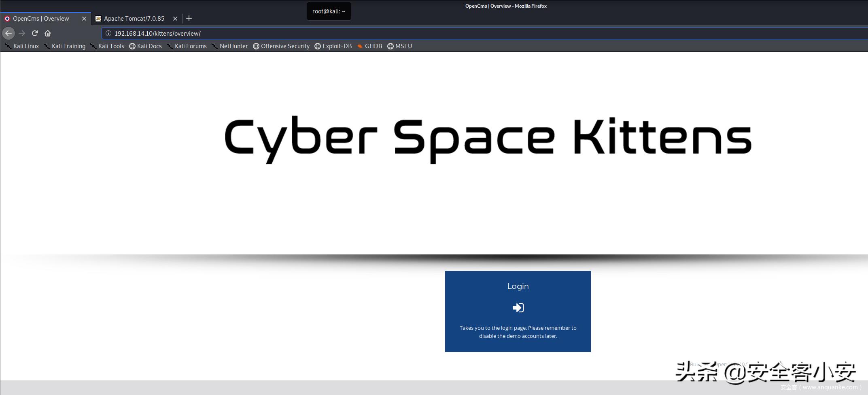This screenshot has width=868, height=395.
Task: Click the sign-in arrow icon
Action: (518, 308)
